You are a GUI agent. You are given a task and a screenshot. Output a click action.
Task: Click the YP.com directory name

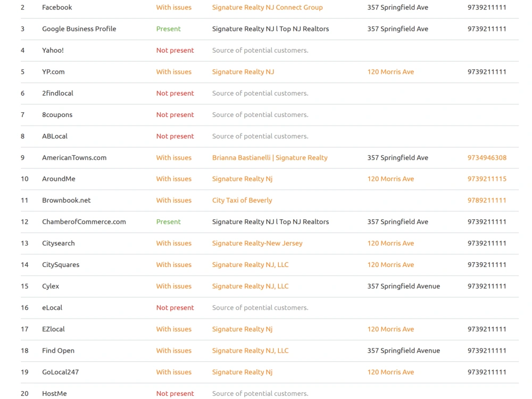(53, 72)
